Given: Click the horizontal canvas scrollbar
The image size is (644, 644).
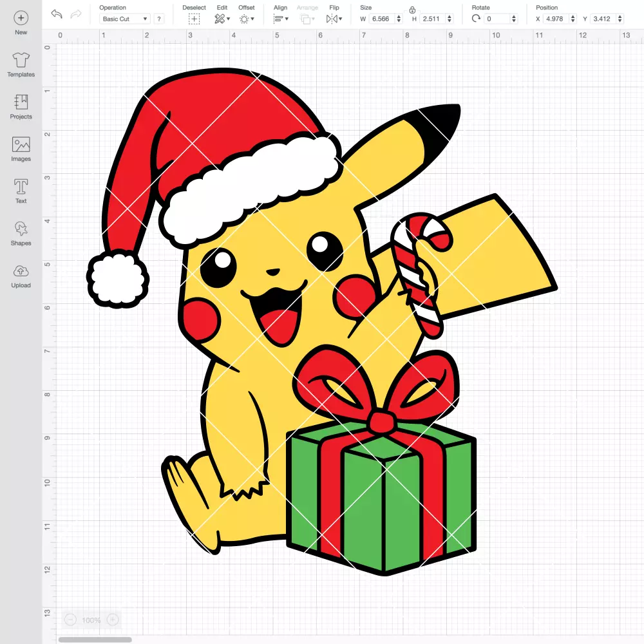Looking at the screenshot, I should pos(95,639).
